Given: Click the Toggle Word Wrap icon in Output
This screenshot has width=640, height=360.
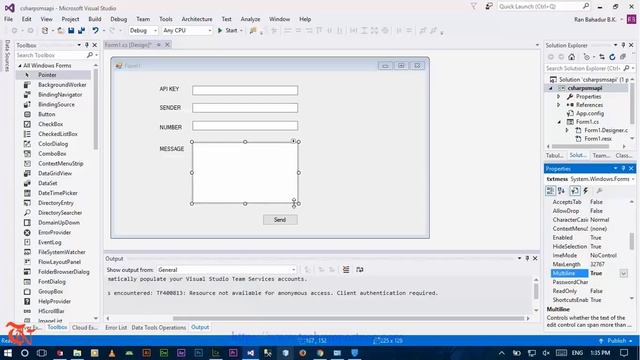Looking at the screenshot, I should [360, 269].
